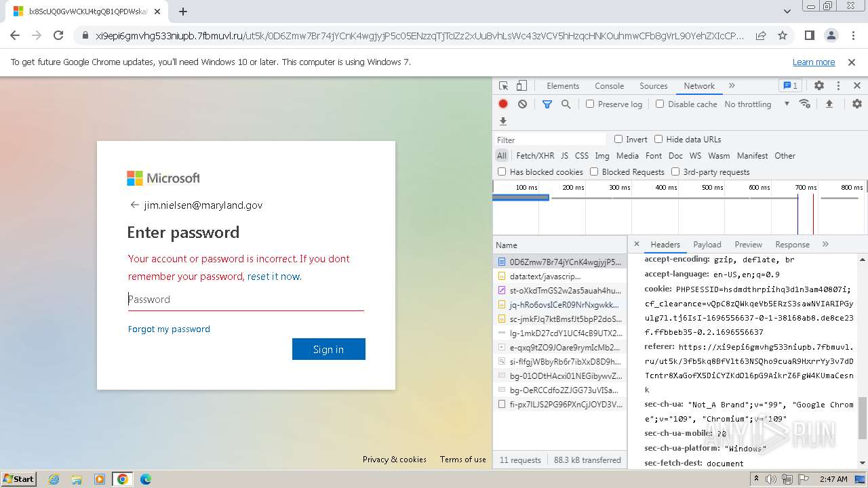
Task: Click the network Filter text box
Action: point(550,140)
